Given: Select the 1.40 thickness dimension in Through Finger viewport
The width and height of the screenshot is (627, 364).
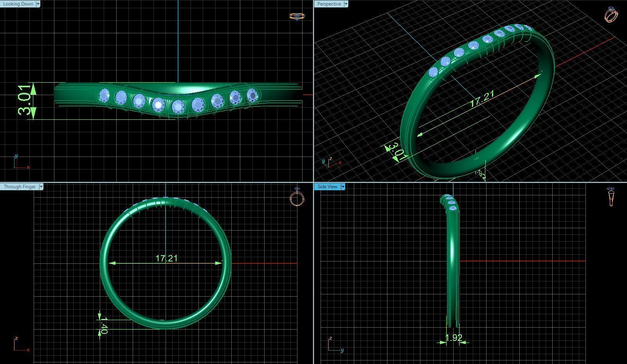Looking at the screenshot, I should point(103,326).
